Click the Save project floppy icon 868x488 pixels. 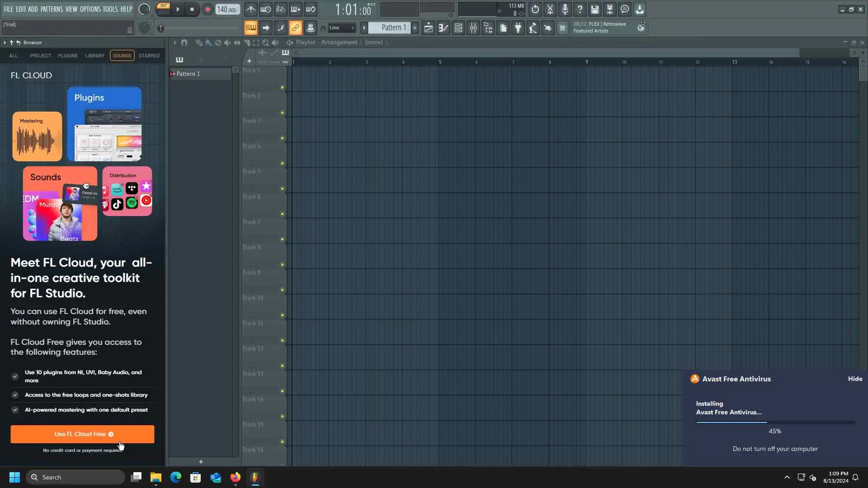click(595, 9)
